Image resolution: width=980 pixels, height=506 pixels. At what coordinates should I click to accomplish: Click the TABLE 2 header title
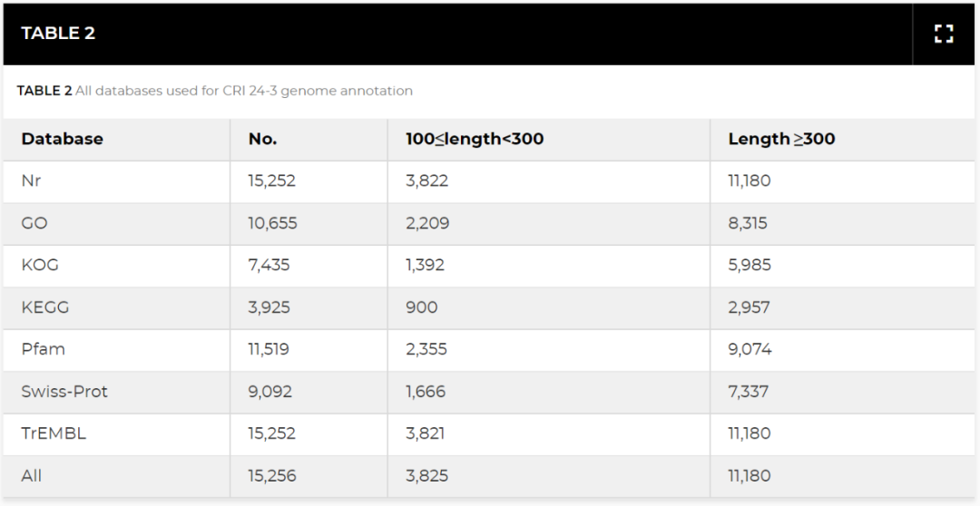[x=58, y=34]
